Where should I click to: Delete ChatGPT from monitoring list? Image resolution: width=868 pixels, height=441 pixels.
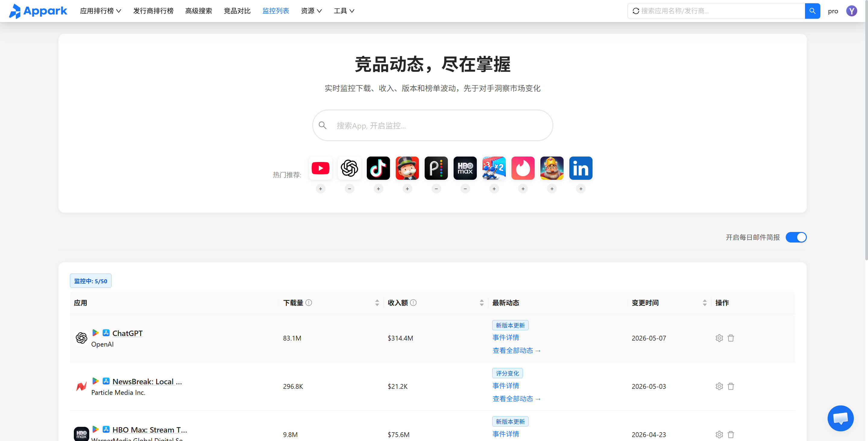click(x=731, y=338)
